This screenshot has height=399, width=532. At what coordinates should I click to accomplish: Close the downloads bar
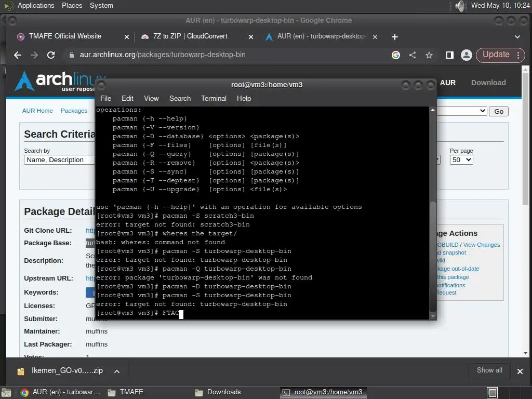tap(520, 371)
